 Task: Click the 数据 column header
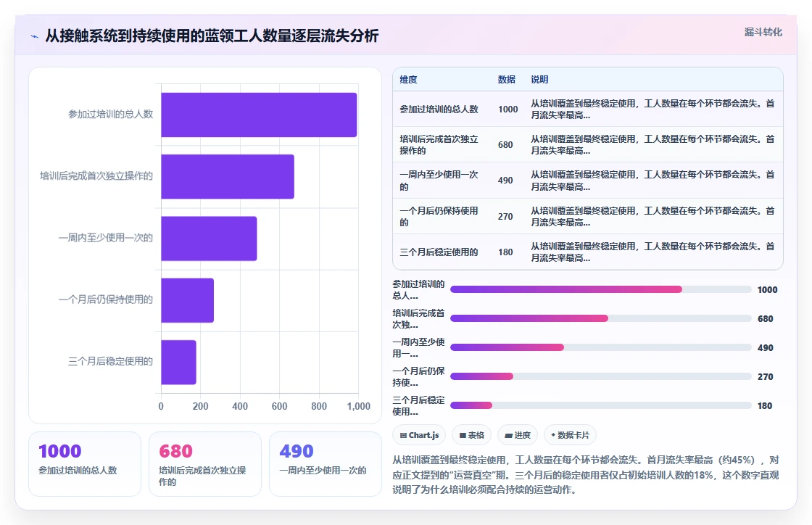pyautogui.click(x=507, y=79)
